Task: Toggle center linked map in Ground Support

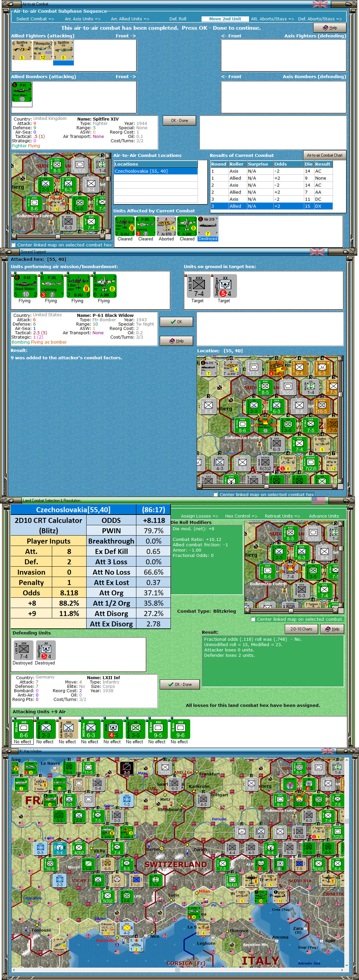Action: coord(216,495)
